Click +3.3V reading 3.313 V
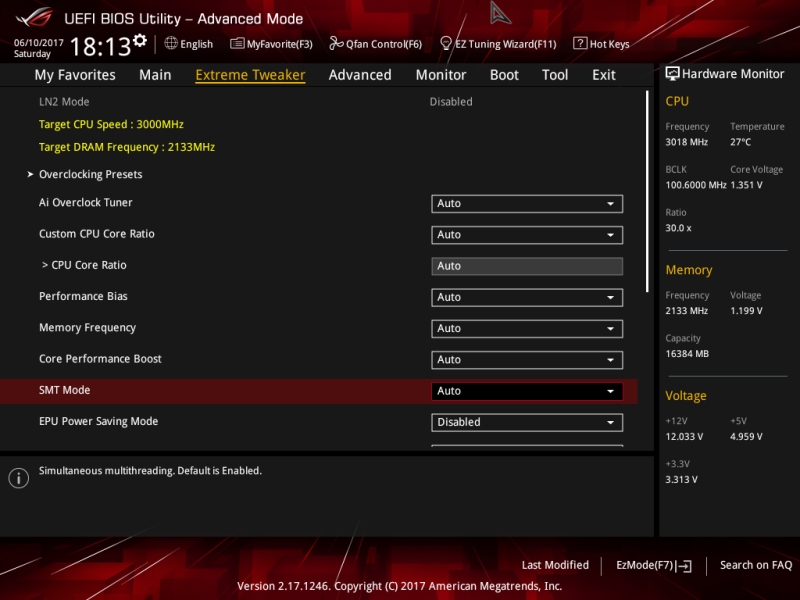 point(682,480)
